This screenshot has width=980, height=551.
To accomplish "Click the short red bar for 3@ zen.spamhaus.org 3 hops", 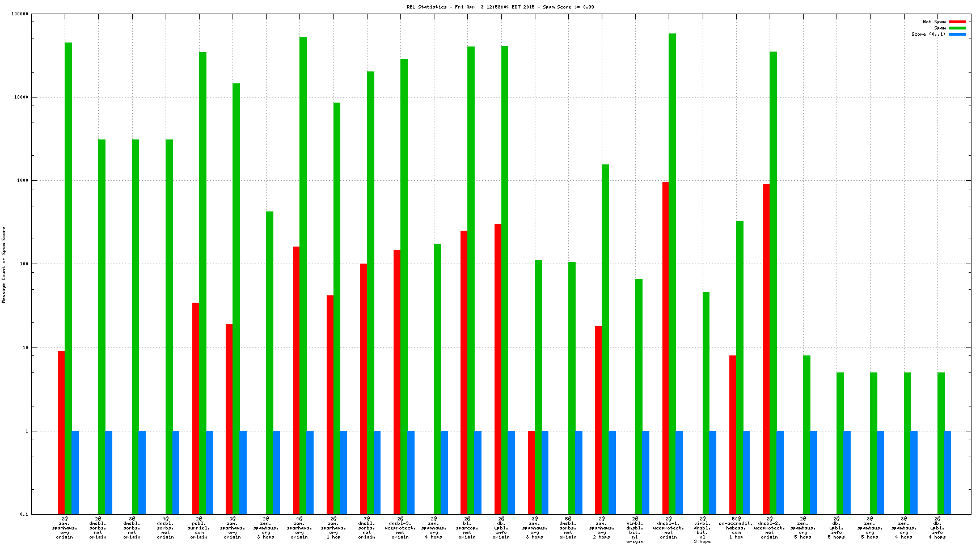I will [x=531, y=472].
